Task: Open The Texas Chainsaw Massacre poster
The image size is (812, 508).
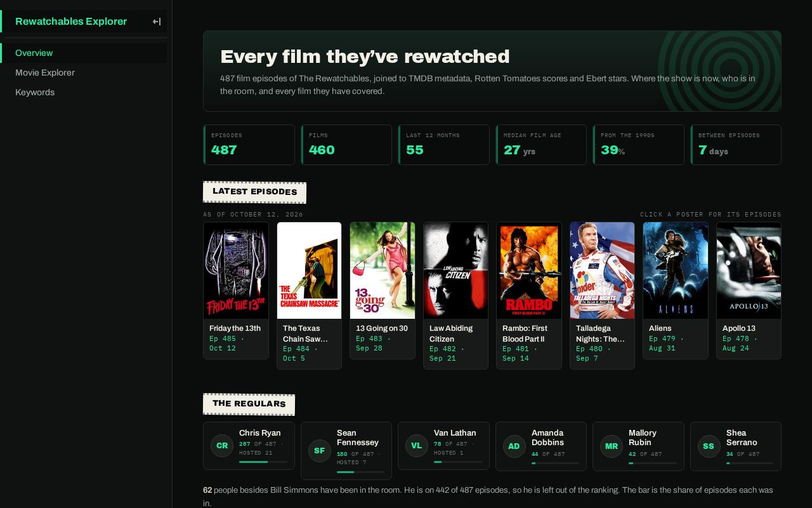Action: coord(309,271)
